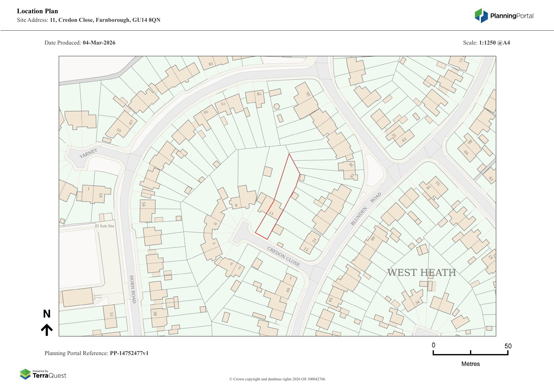Click the TerraQuest logo
The image size is (554, 392).
click(x=43, y=374)
